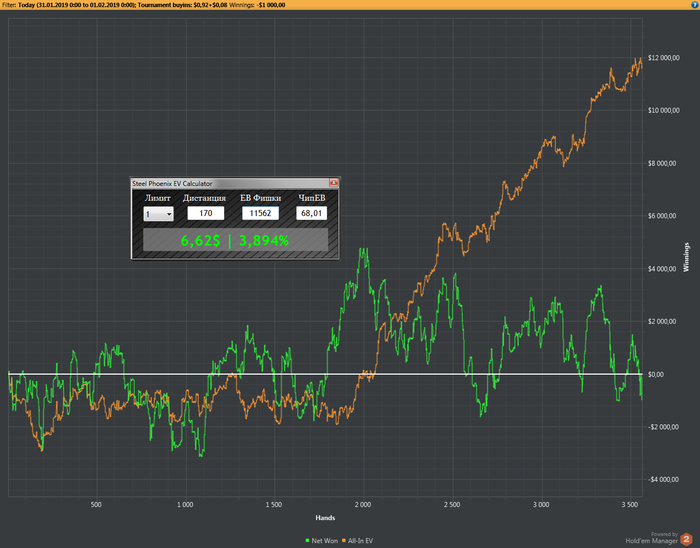
Task: Click the $4 000,00 axis label
Action: 662,269
